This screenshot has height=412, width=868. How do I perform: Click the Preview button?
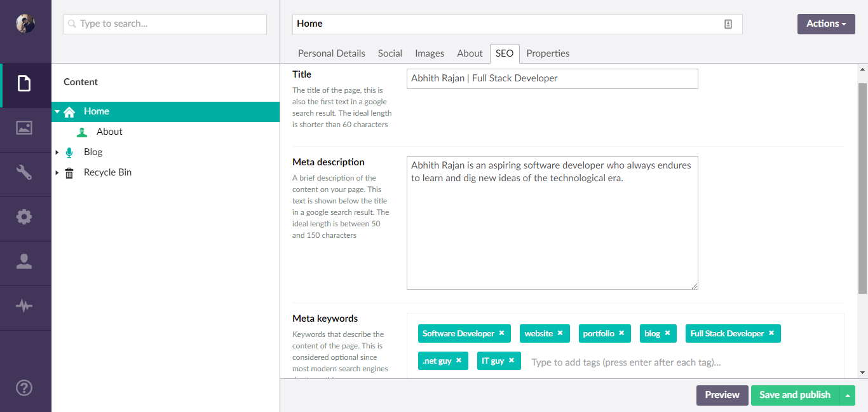pos(722,395)
